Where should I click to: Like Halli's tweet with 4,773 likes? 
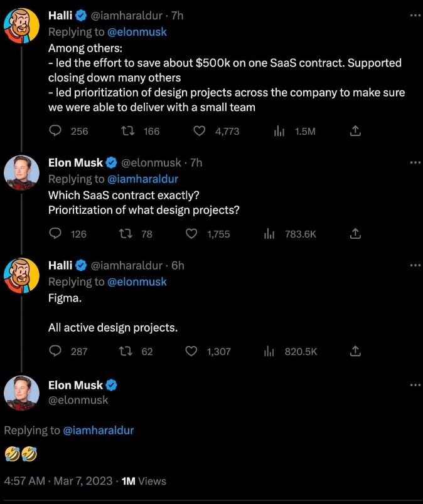pyautogui.click(x=200, y=131)
